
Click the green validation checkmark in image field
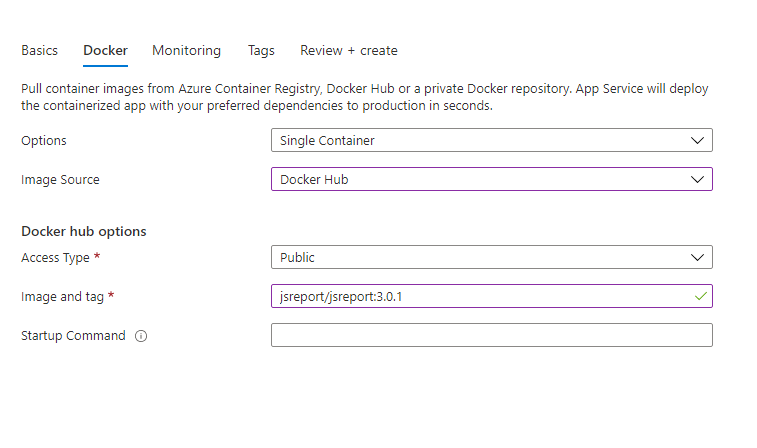tap(701, 296)
